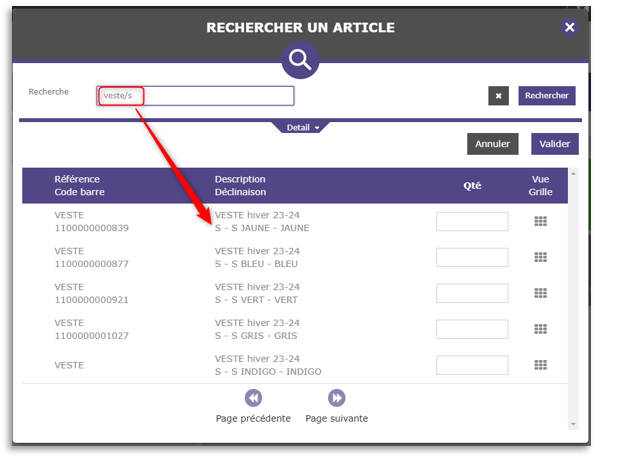Click the Annuler button
The image size is (627, 468).
[492, 144]
